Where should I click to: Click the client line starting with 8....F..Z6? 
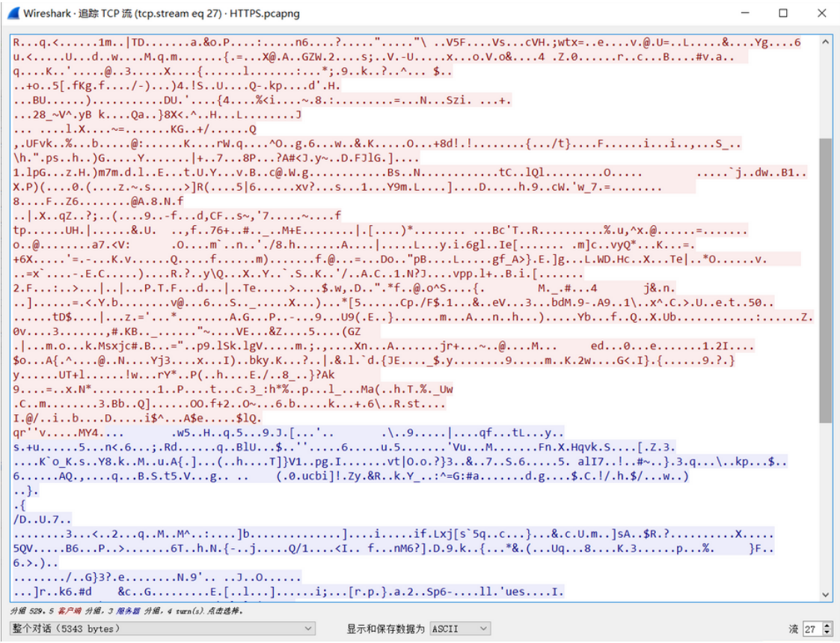98,201
